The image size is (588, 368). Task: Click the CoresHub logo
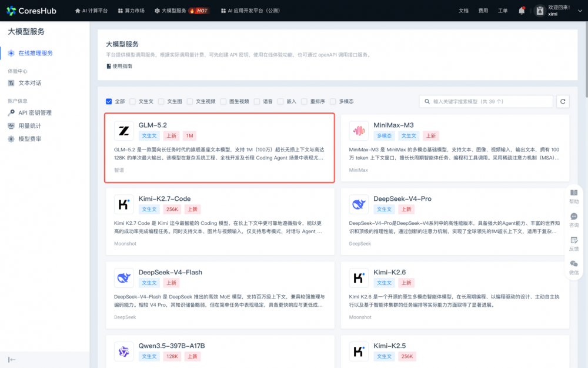point(32,11)
